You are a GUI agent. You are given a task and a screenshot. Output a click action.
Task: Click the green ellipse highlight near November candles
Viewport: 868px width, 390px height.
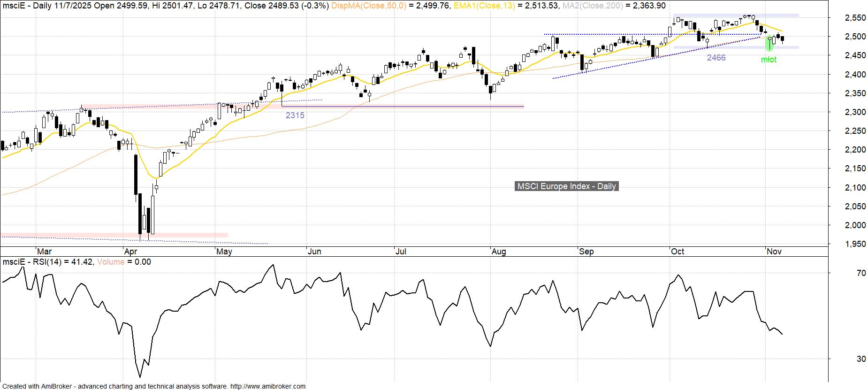(x=769, y=44)
